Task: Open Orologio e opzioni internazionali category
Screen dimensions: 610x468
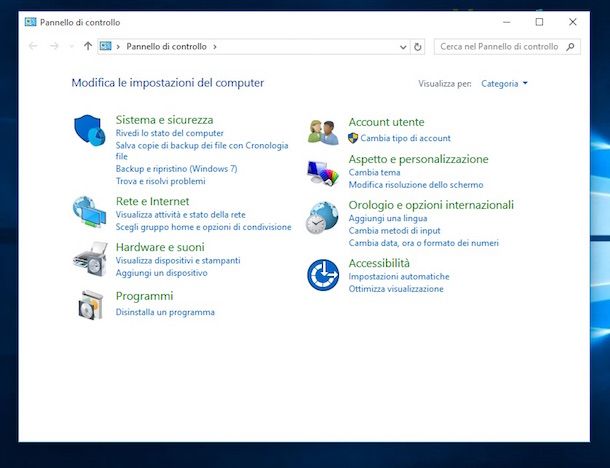Action: 431,205
